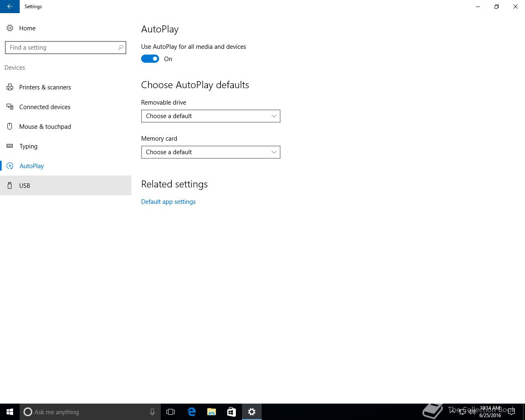Click the Printers & scanners printer icon
Screen dimensions: 525x420
pos(10,87)
